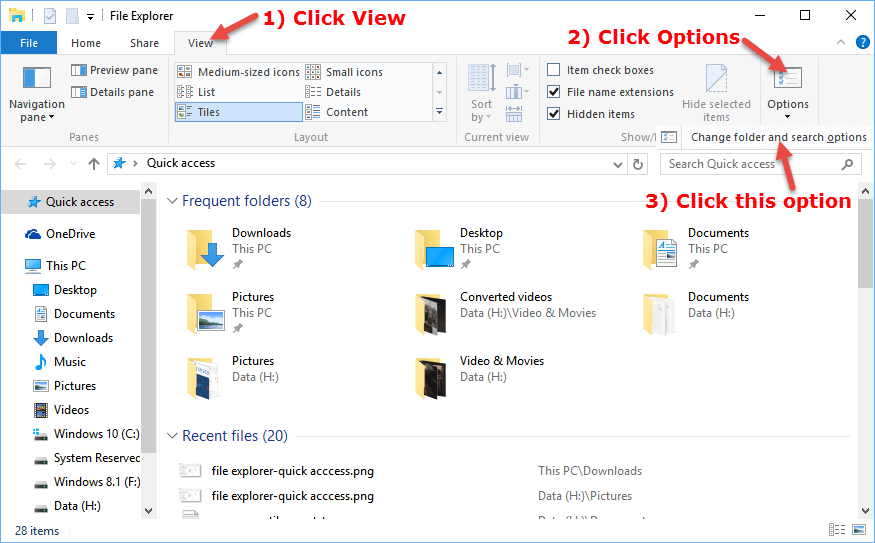Open the Customize Quick Access Toolbar arrow
This screenshot has height=543, width=875.
point(90,17)
